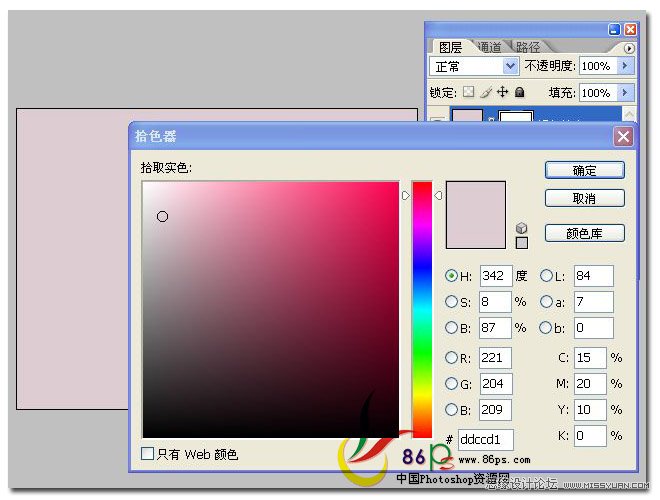Select the L lightness radio button
The height and width of the screenshot is (500, 660).
[x=546, y=276]
